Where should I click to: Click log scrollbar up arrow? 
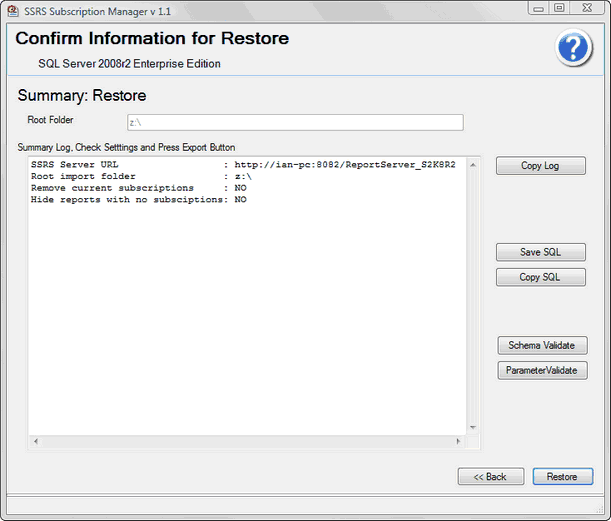473,165
